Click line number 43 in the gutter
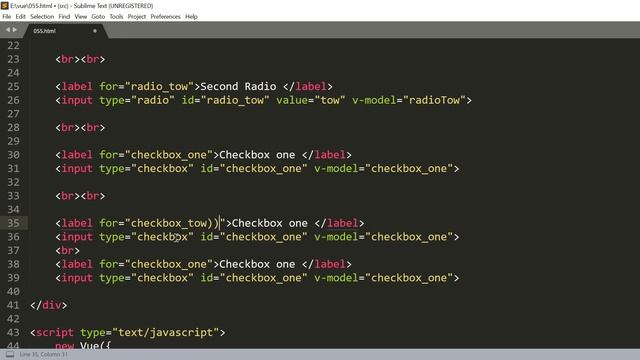Viewport: 640px width, 360px height. pos(13,333)
